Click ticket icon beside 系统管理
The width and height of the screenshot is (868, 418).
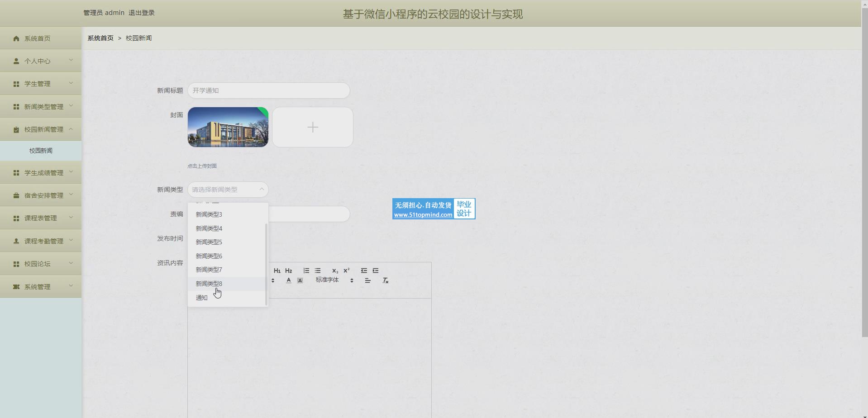coord(16,287)
